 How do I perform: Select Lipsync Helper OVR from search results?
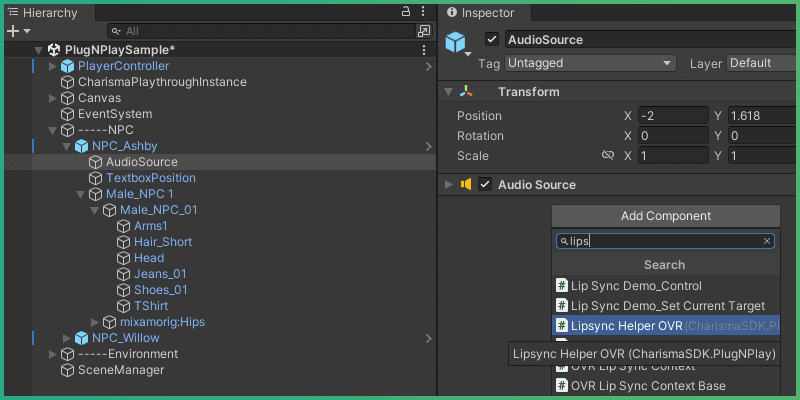(626, 326)
